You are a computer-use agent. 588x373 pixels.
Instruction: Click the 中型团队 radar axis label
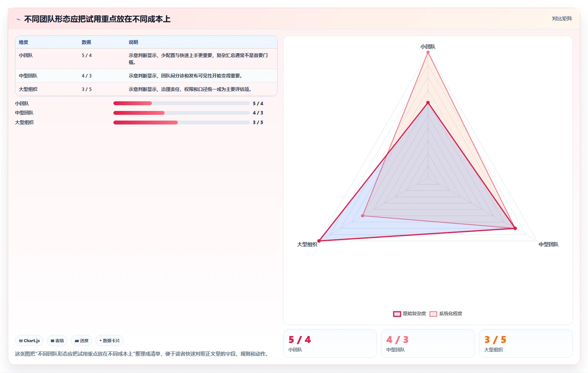pyautogui.click(x=548, y=244)
